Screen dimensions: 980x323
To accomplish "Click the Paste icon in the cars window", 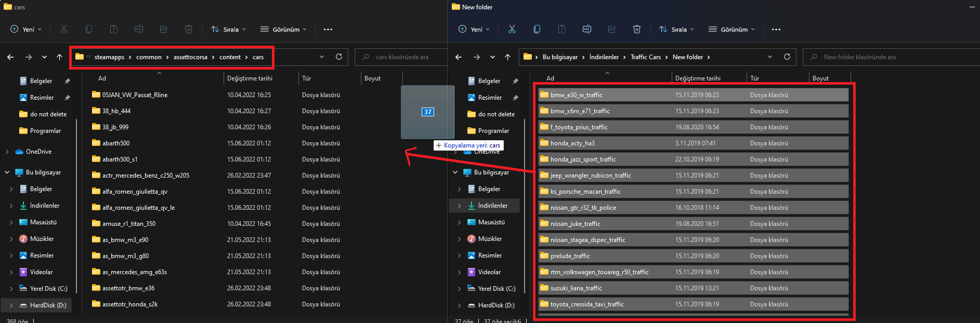I will [x=114, y=29].
